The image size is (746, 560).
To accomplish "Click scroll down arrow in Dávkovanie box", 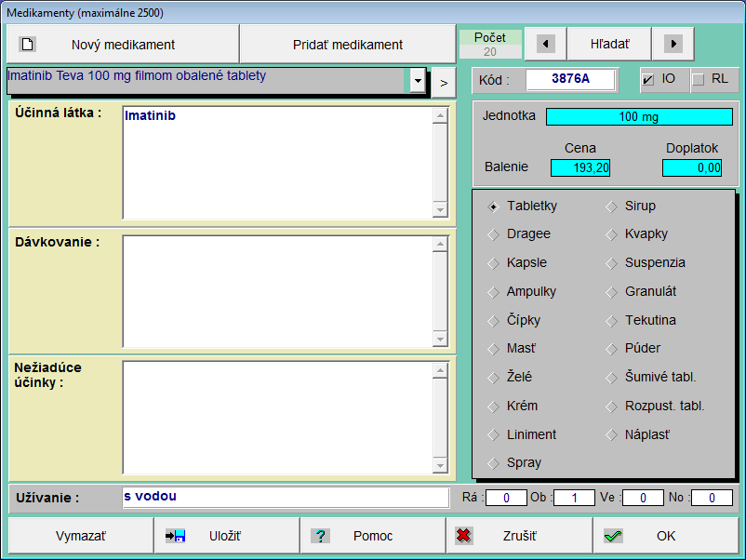I will (441, 340).
